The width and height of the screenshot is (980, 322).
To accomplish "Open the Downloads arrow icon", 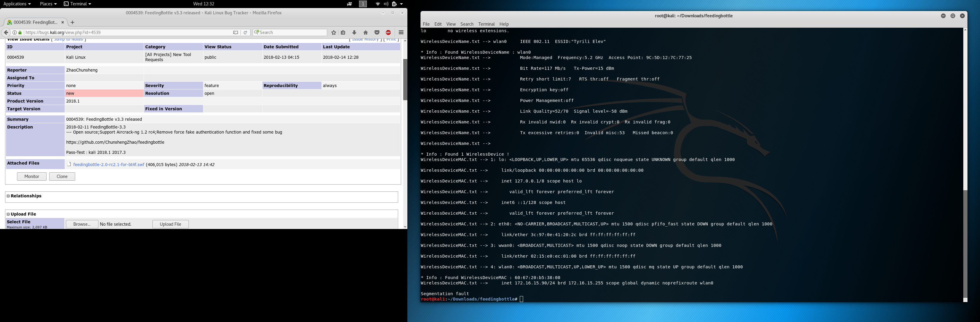I will coord(354,32).
